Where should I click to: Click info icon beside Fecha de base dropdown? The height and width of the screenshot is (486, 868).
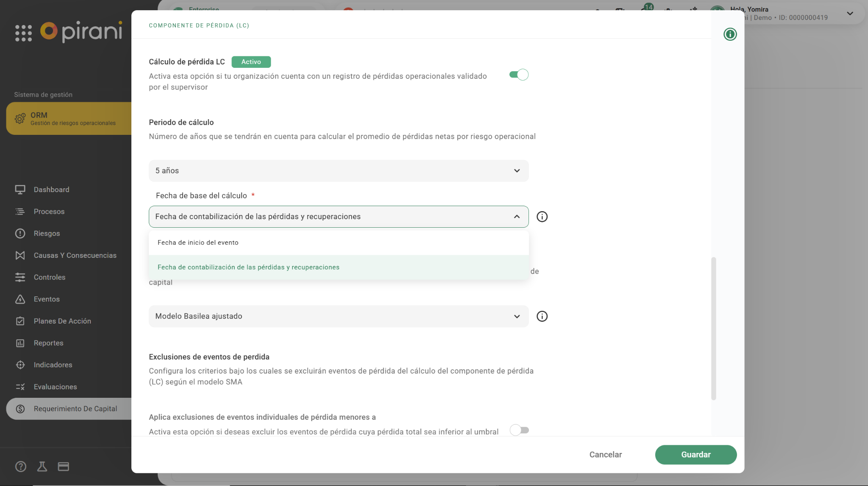click(x=542, y=217)
